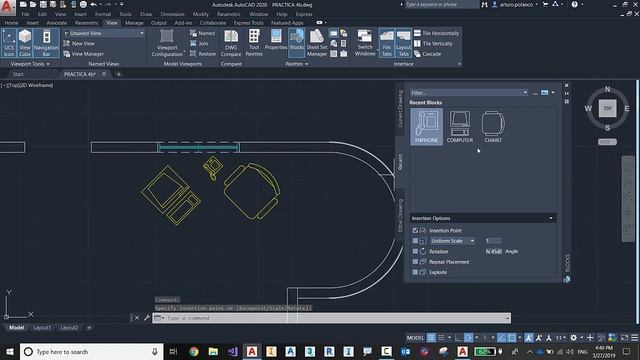Click the Windows search box
The image size is (640, 360).
coord(91,351)
